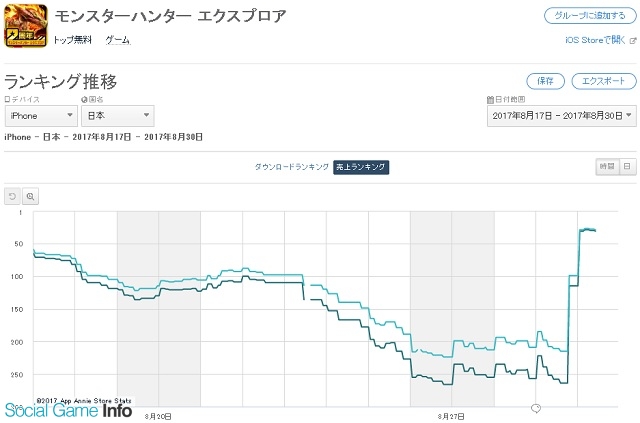This screenshot has height=423, width=640.
Task: Expand the date range dropdown
Action: (x=562, y=116)
